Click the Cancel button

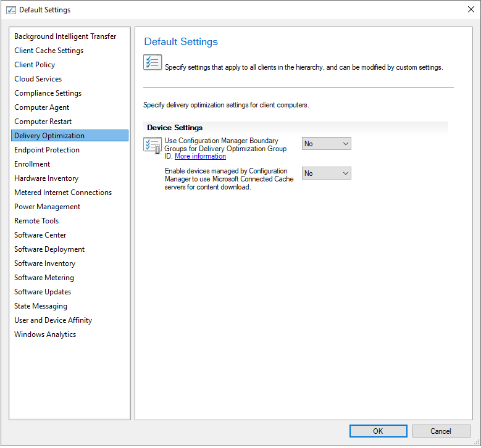pyautogui.click(x=441, y=431)
